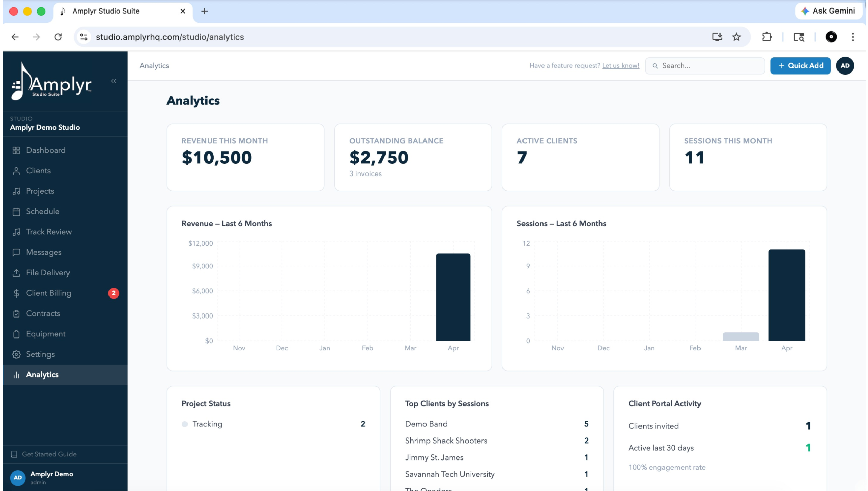The image size is (868, 491).
Task: Collapse the sidebar with the double chevron
Action: (114, 81)
